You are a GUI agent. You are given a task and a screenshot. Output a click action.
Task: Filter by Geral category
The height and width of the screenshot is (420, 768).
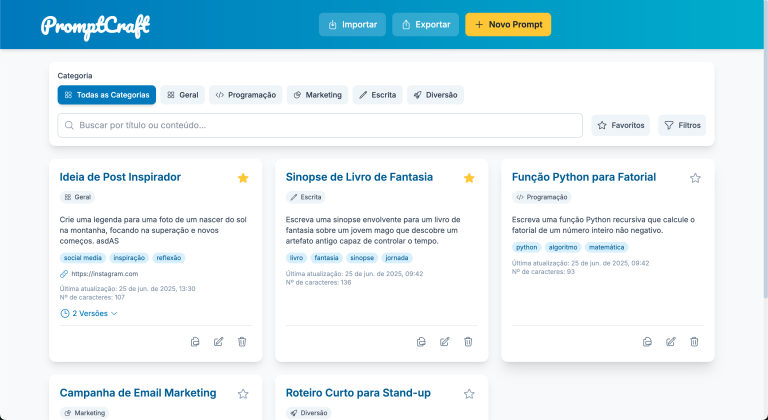[182, 95]
